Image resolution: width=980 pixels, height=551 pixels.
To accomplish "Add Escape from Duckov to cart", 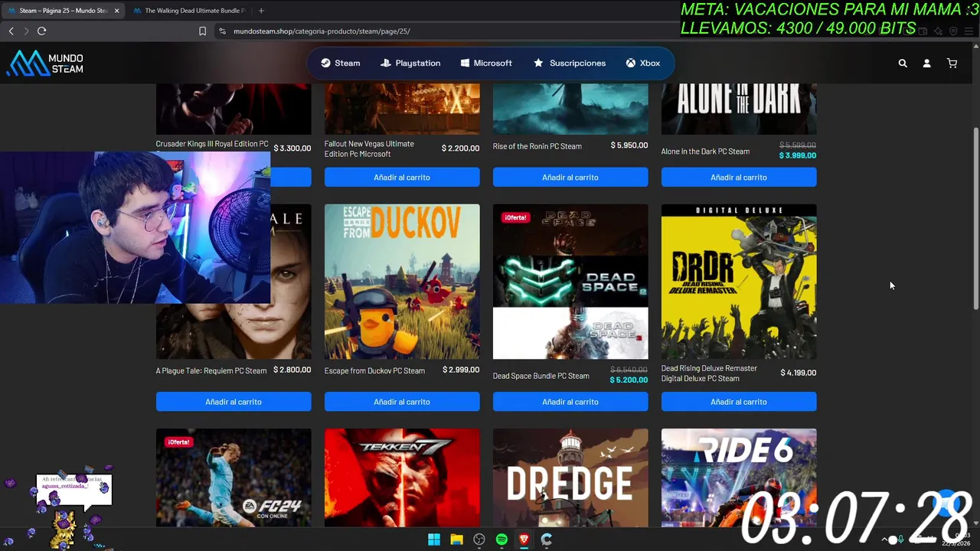I will coord(402,402).
